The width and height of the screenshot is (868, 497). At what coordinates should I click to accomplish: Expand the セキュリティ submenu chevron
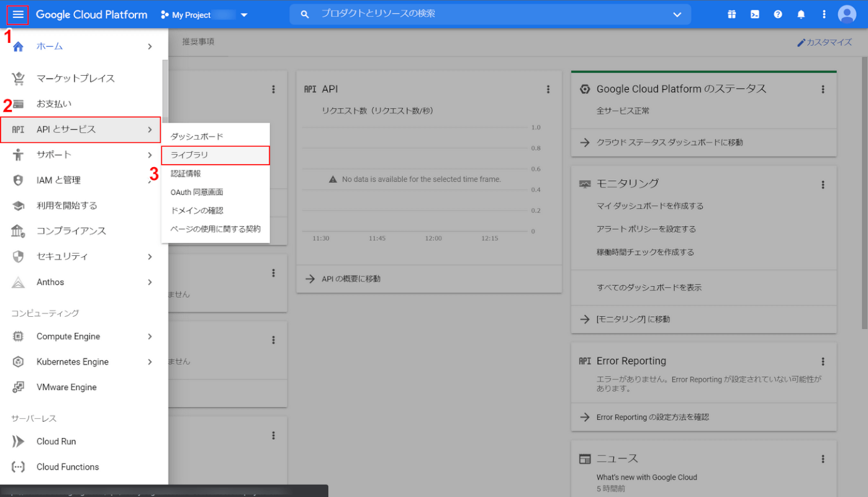click(150, 257)
